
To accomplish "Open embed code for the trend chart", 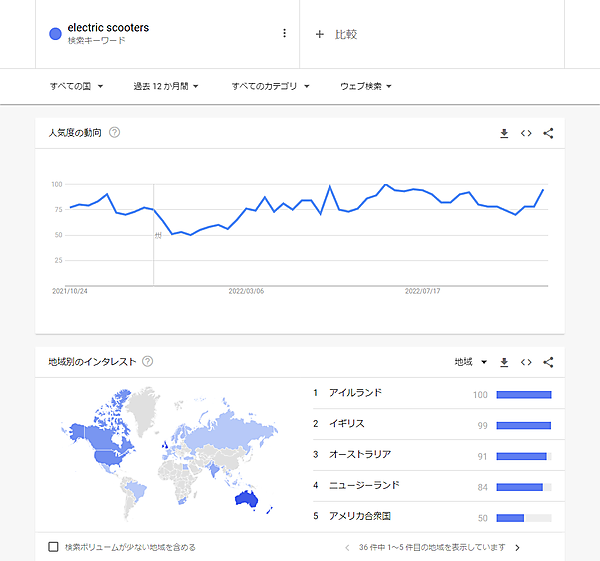I will (x=526, y=133).
